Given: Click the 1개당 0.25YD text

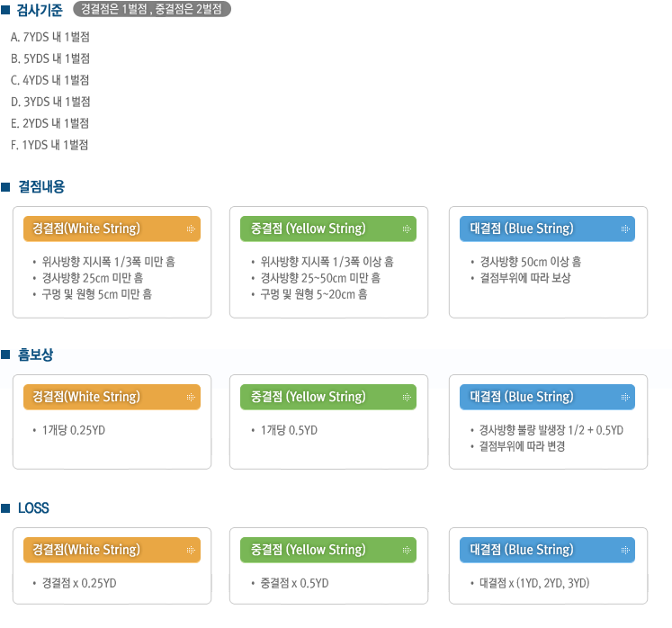Looking at the screenshot, I should (73, 430).
